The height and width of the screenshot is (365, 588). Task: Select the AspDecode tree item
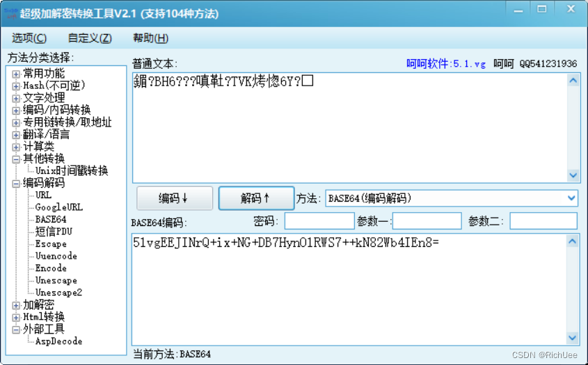click(59, 341)
